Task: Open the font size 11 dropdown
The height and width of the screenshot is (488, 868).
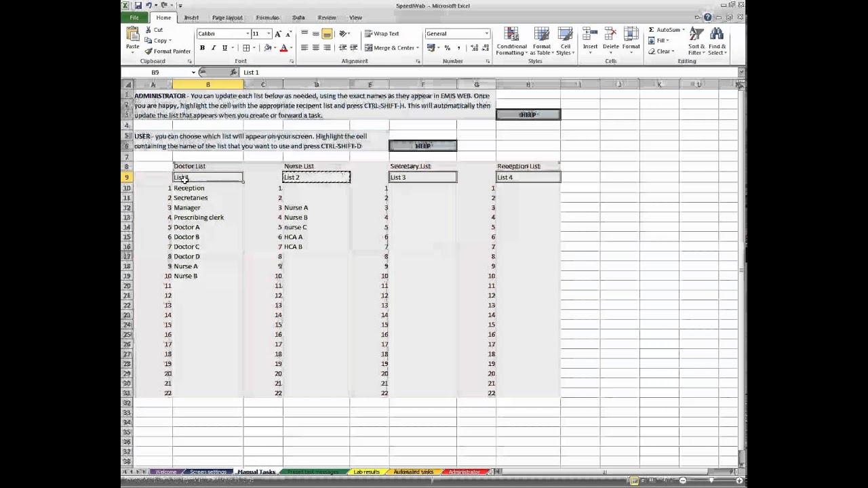Action: pyautogui.click(x=269, y=34)
